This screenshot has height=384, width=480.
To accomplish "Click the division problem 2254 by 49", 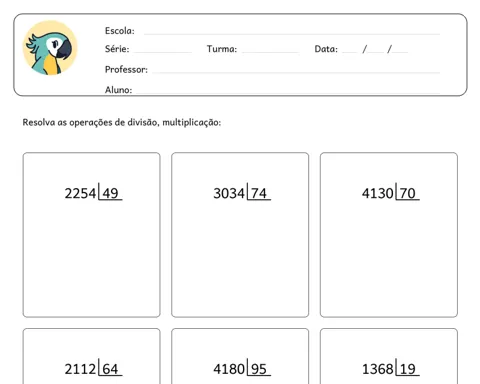I will [93, 193].
